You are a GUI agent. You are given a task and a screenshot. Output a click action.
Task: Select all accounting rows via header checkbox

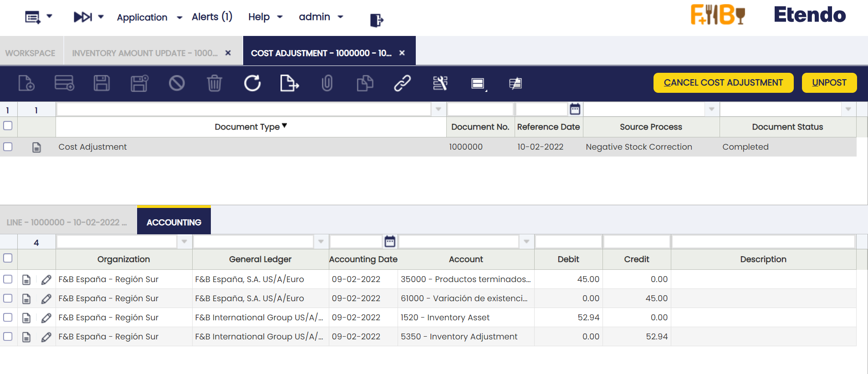pyautogui.click(x=8, y=258)
